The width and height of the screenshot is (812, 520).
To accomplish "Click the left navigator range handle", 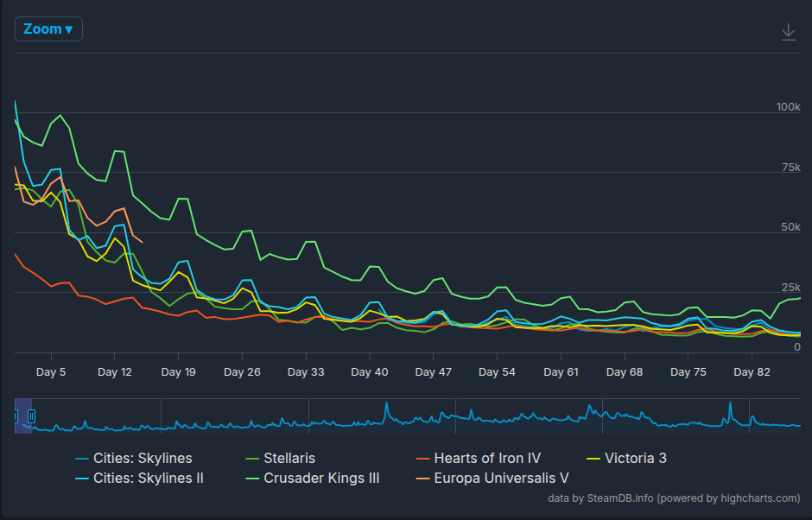I will pos(16,416).
